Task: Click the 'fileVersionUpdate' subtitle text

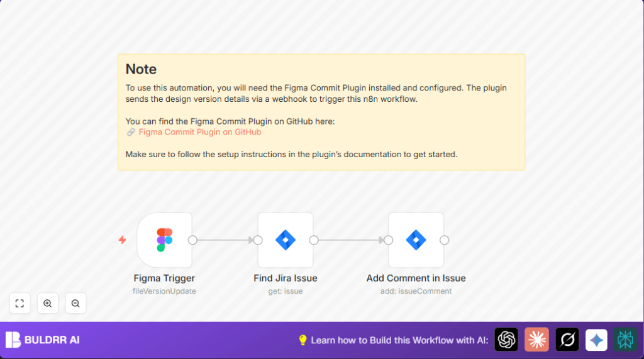Action: coord(164,291)
